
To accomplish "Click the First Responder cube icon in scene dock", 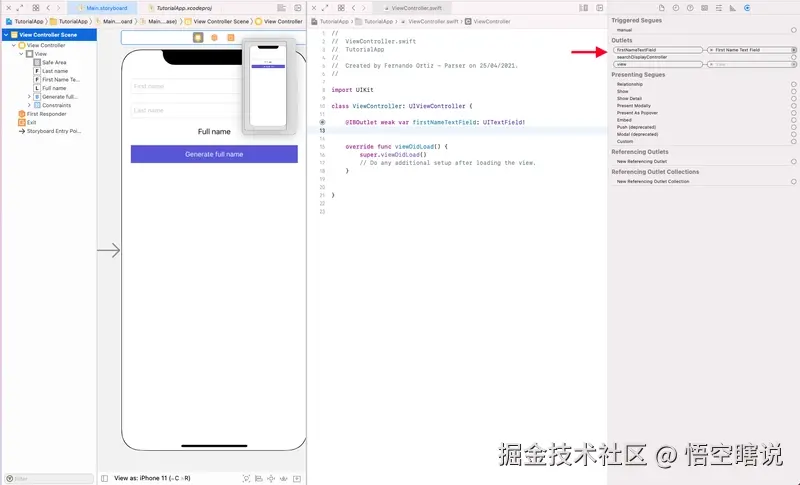I will pos(214,38).
